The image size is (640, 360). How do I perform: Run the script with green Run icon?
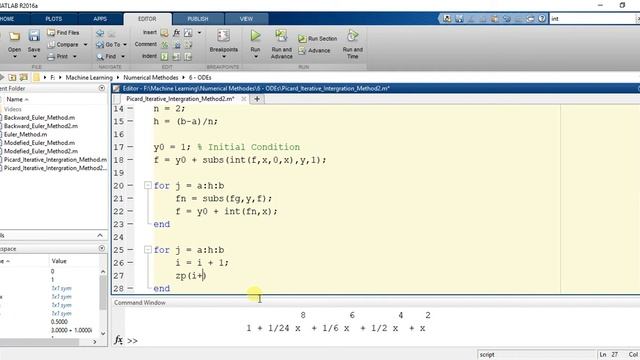[x=256, y=36]
